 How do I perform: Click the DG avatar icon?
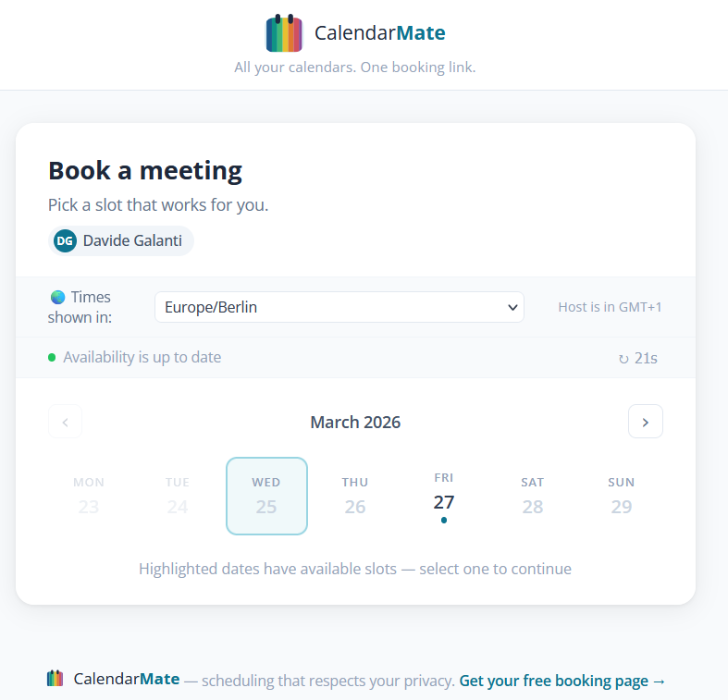coord(65,241)
